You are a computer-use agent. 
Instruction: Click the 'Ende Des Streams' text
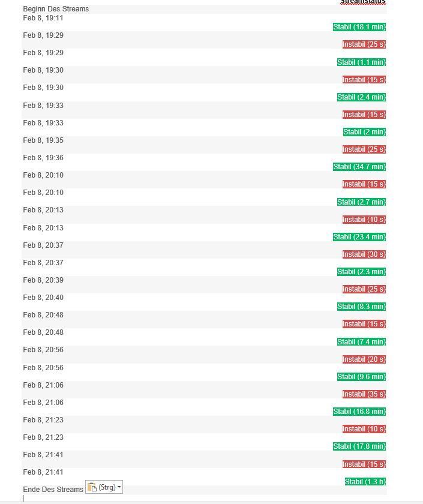(x=53, y=490)
